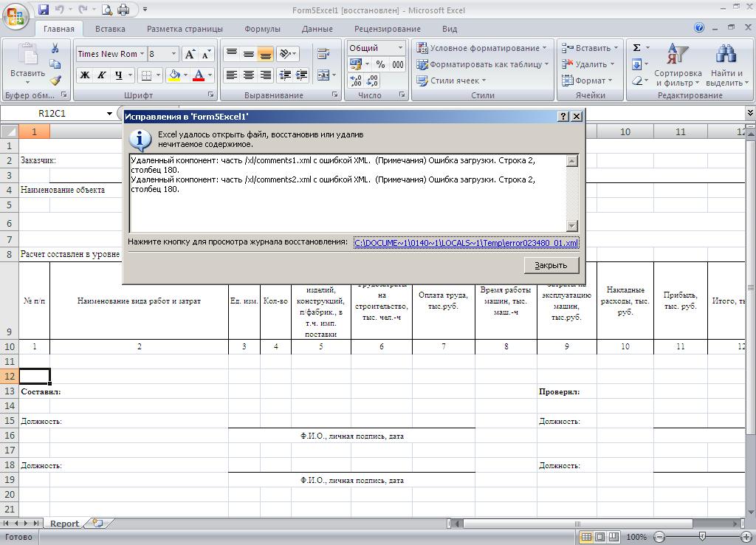756x545 pixels.
Task: Click the yellow fill color swatch
Action: (174, 75)
